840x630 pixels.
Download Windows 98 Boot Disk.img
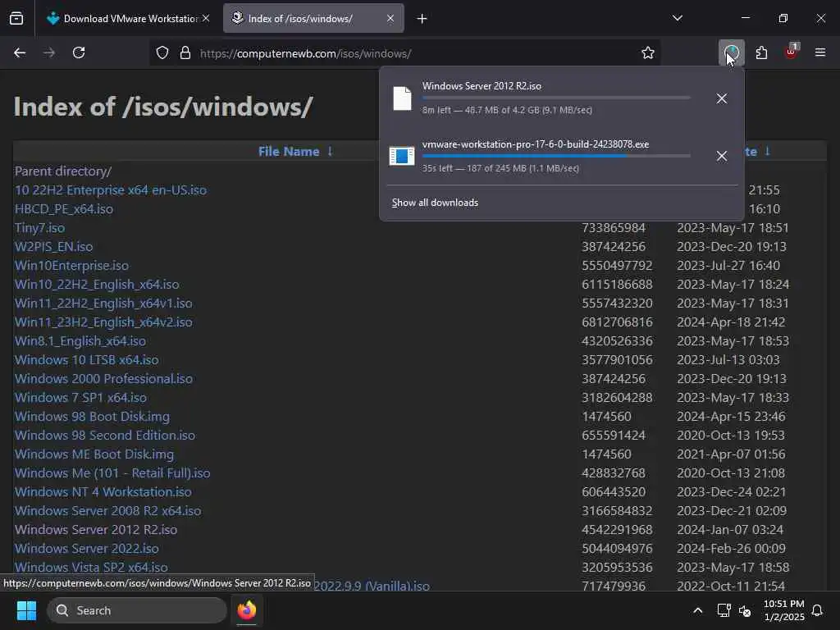pos(92,416)
